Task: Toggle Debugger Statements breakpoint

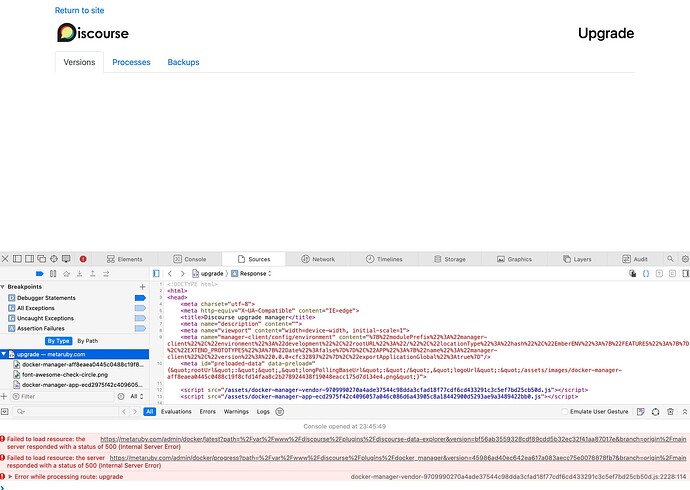Action: 140,298
